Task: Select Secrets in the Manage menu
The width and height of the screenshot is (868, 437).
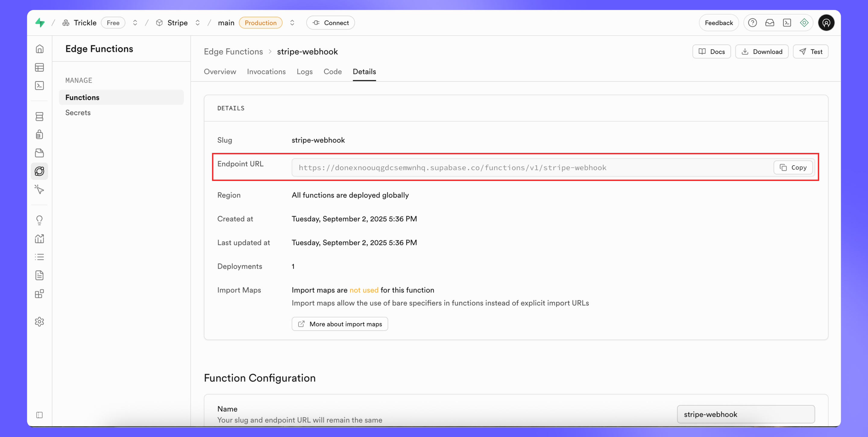Action: 78,112
